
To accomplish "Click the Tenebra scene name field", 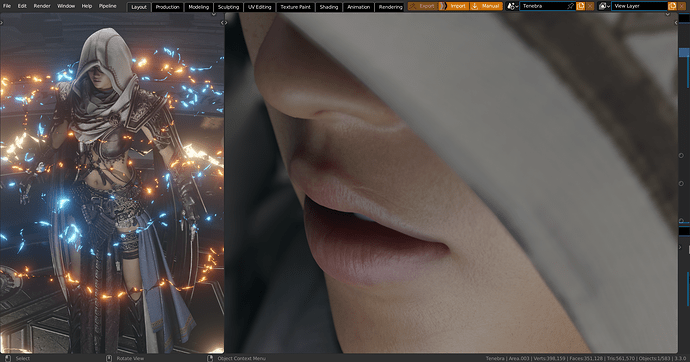I will (x=543, y=6).
